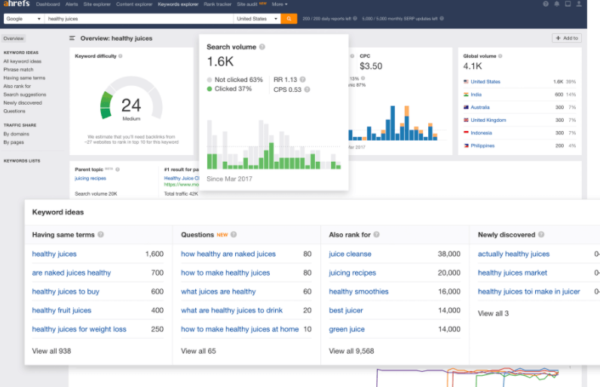Open Site explorer tab
600x387 pixels.
click(x=97, y=4)
